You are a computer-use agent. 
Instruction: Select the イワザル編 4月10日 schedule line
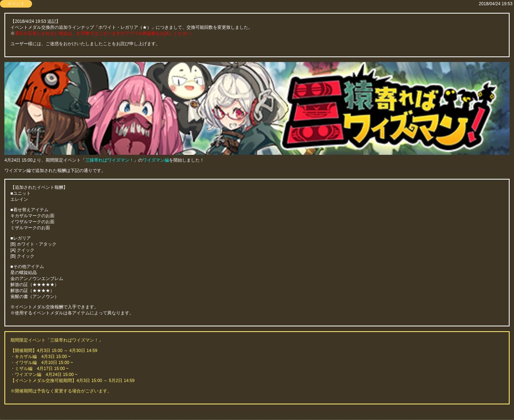42,363
